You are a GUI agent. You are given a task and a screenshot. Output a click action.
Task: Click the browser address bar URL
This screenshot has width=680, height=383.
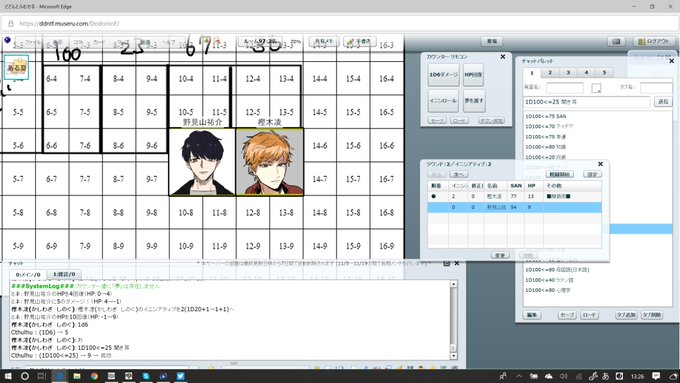[69, 24]
